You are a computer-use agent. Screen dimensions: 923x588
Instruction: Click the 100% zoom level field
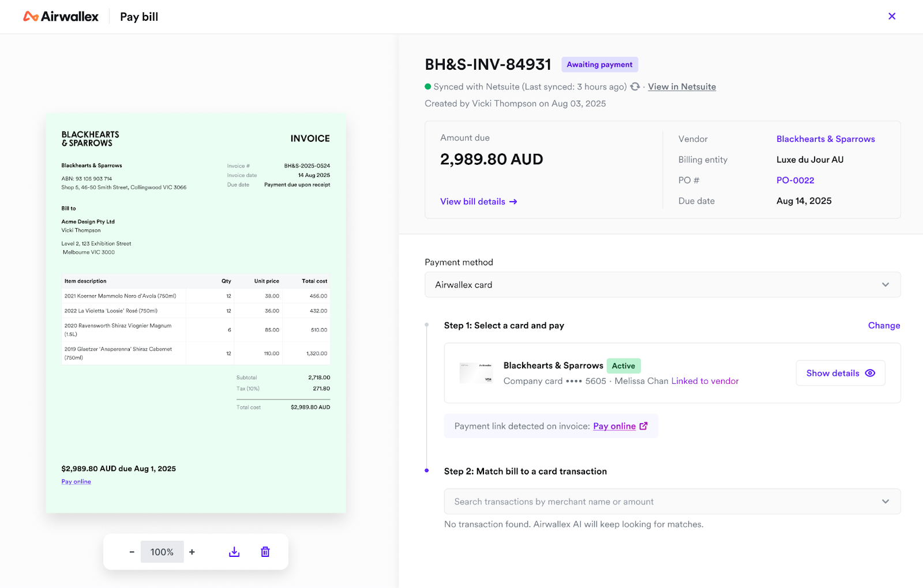pos(162,552)
